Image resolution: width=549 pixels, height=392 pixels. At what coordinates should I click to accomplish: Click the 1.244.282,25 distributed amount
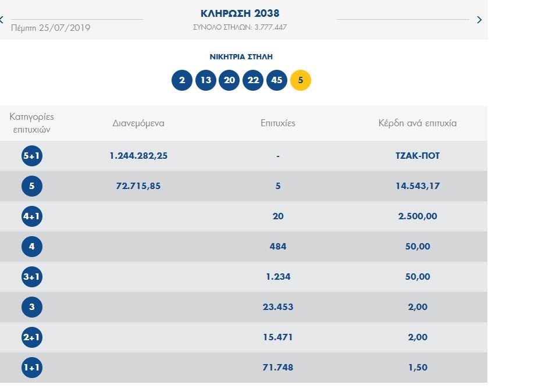pyautogui.click(x=138, y=156)
